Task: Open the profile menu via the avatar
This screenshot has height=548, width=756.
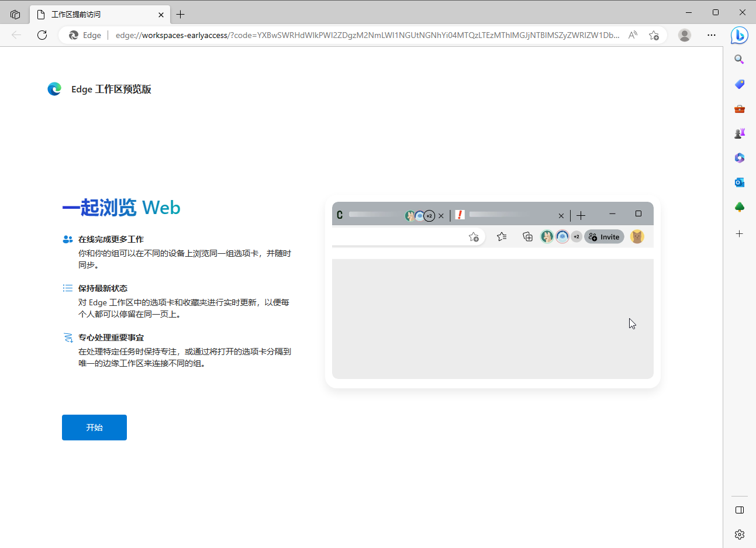Action: click(x=684, y=35)
